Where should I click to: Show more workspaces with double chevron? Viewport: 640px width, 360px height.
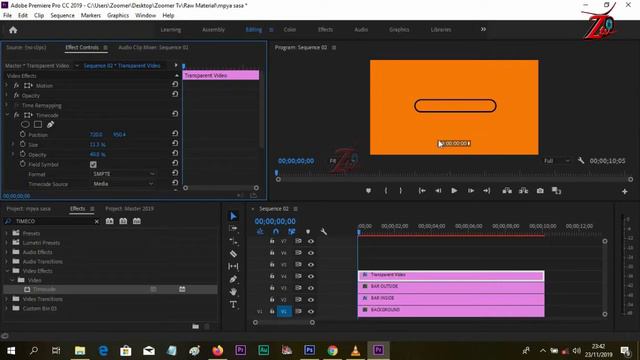[483, 29]
